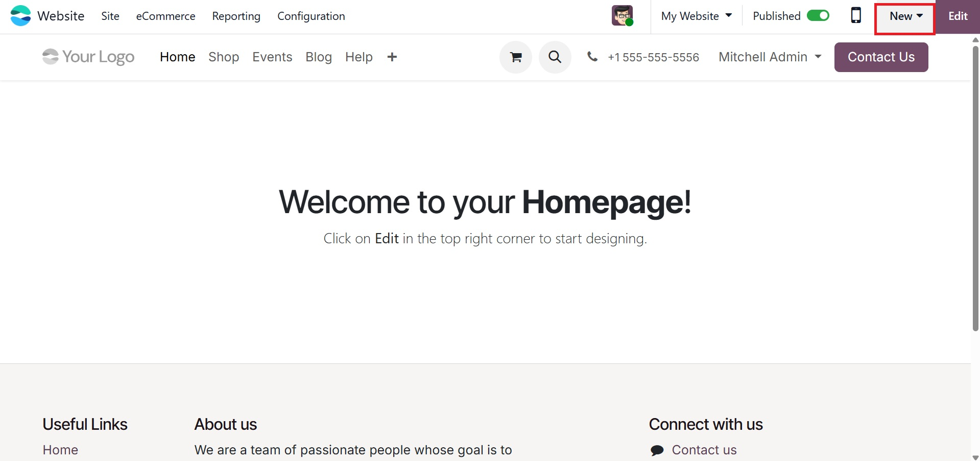Screen dimensions: 980x461
Task: Switch to mobile preview phone icon
Action: [856, 16]
